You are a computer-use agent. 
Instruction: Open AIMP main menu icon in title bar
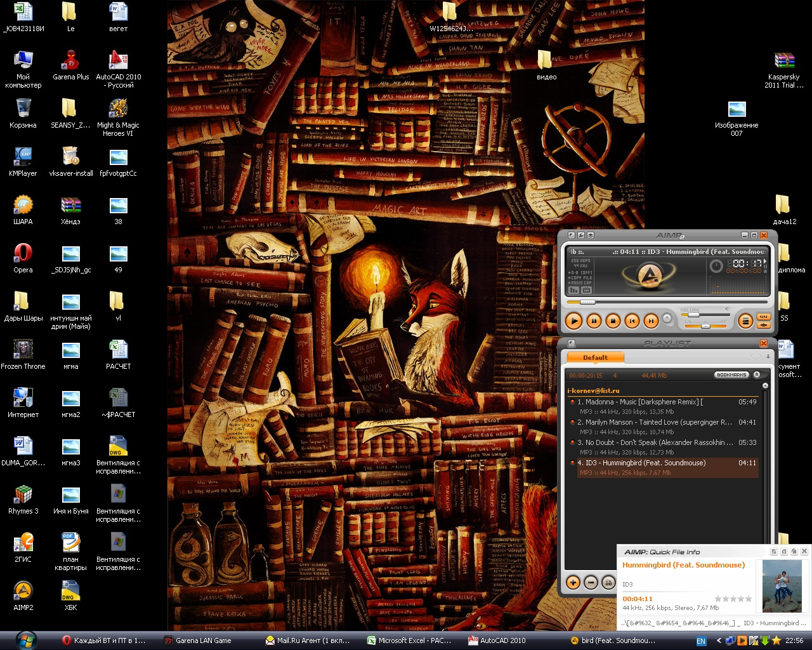[x=572, y=235]
